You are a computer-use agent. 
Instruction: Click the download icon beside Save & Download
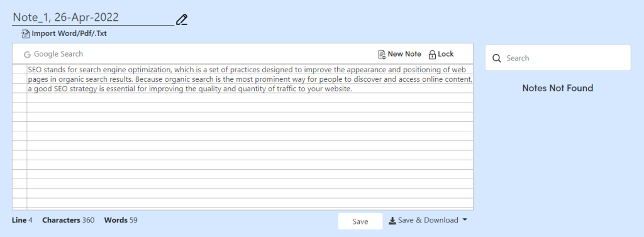coord(392,221)
